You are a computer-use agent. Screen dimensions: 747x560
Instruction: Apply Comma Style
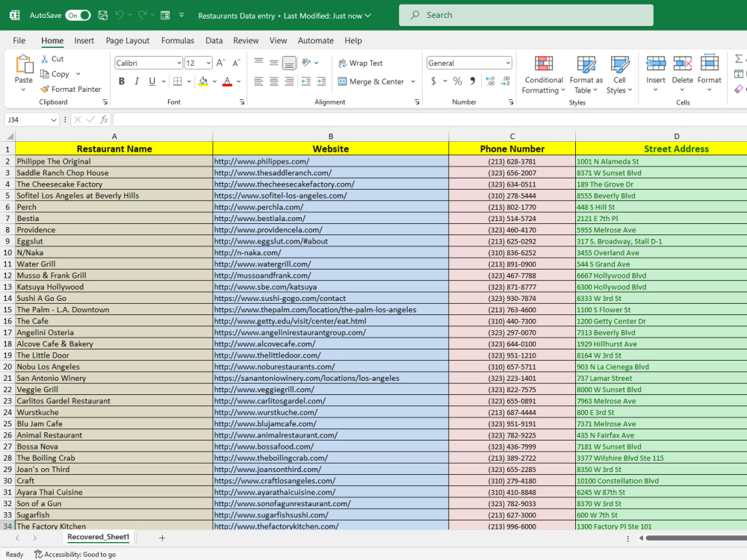click(x=472, y=81)
